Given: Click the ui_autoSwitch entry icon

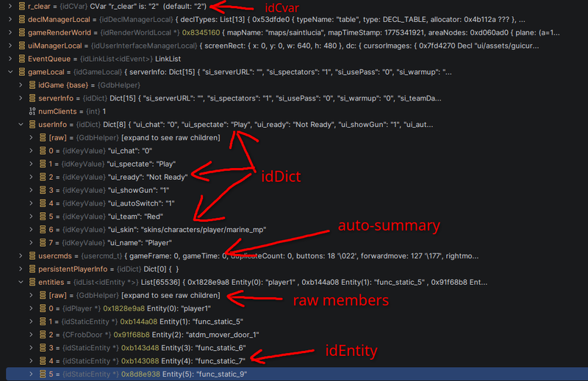Looking at the screenshot, I should 43,203.
